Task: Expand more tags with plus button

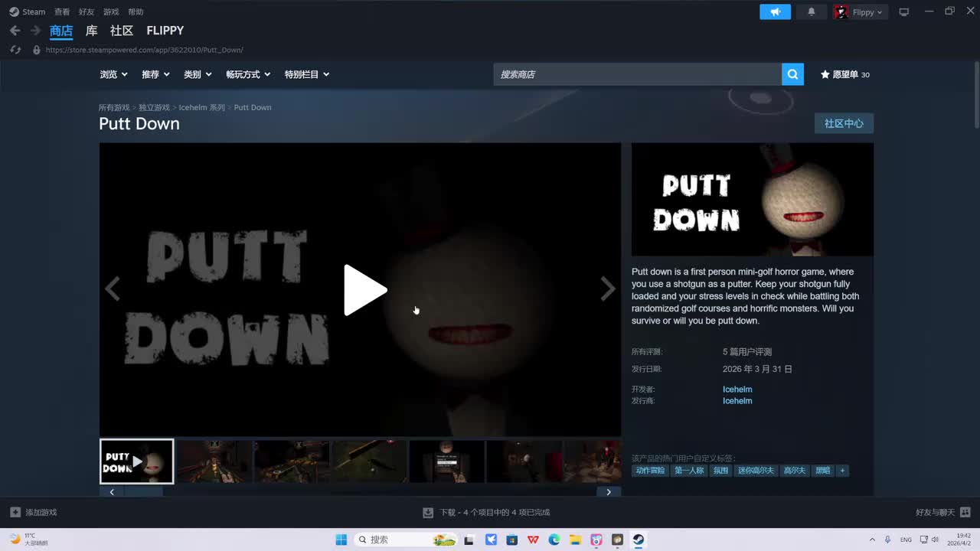Action: tap(842, 471)
